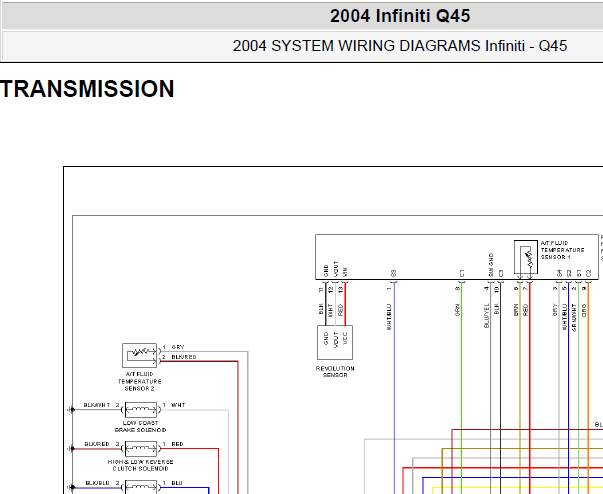This screenshot has height=494, width=603.
Task: Click the BLK/BLU wire label on the left
Action: 97,483
